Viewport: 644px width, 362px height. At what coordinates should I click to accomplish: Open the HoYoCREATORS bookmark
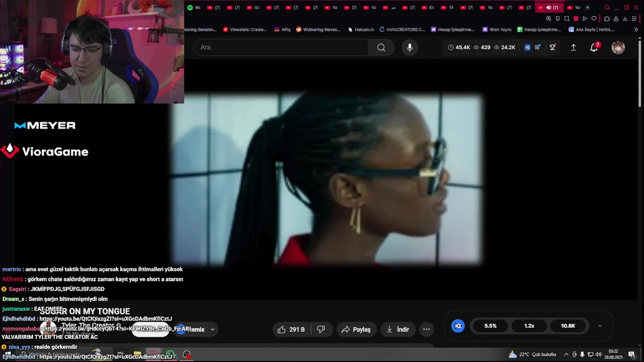click(x=403, y=30)
